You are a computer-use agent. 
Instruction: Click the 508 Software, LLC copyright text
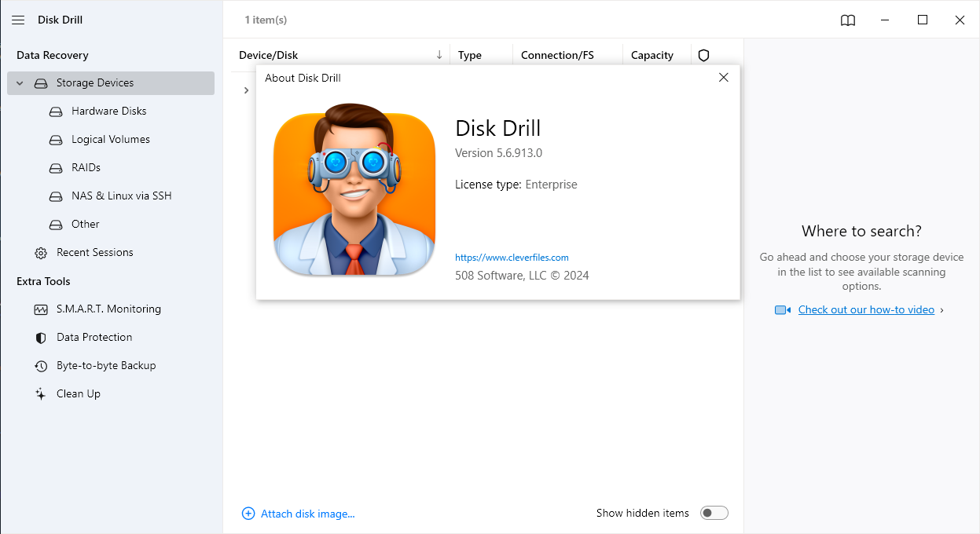522,276
